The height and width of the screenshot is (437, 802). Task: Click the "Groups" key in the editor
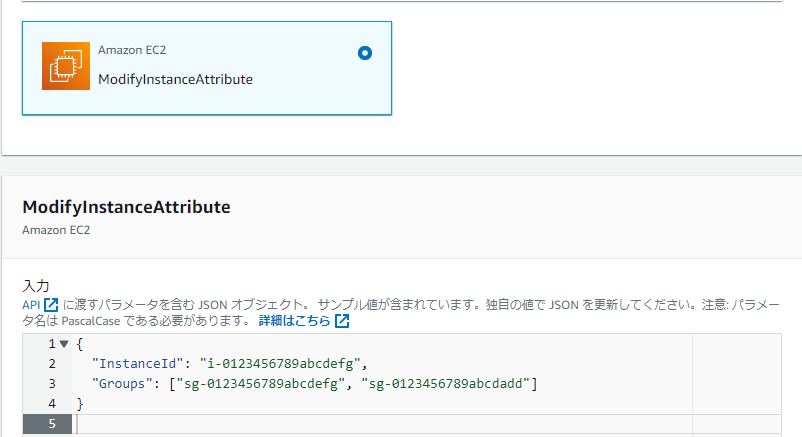[122, 384]
